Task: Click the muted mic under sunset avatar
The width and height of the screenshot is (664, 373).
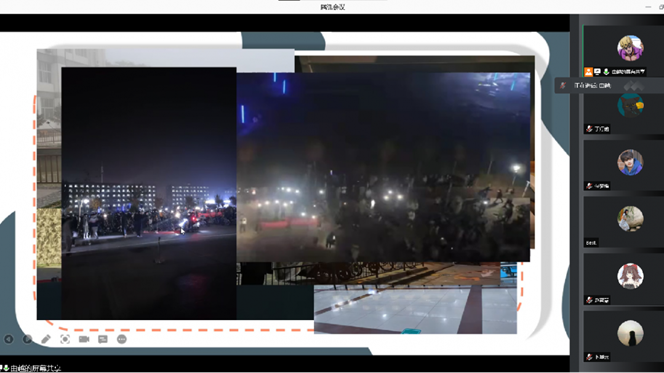Action: pos(589,357)
